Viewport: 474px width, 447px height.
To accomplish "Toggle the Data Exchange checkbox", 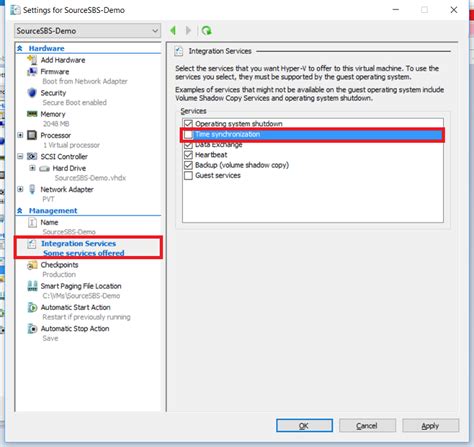I will pyautogui.click(x=188, y=145).
